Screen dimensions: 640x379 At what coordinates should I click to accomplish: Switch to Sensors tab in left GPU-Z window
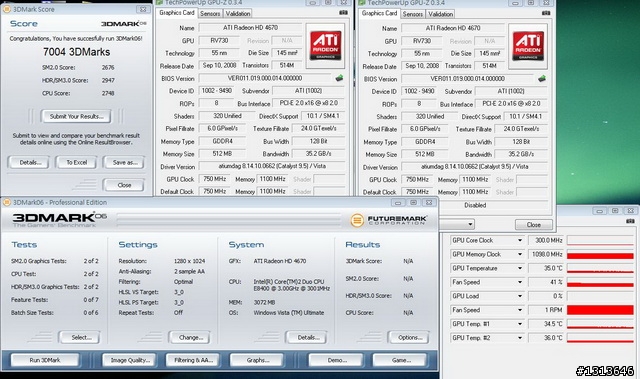[210, 13]
